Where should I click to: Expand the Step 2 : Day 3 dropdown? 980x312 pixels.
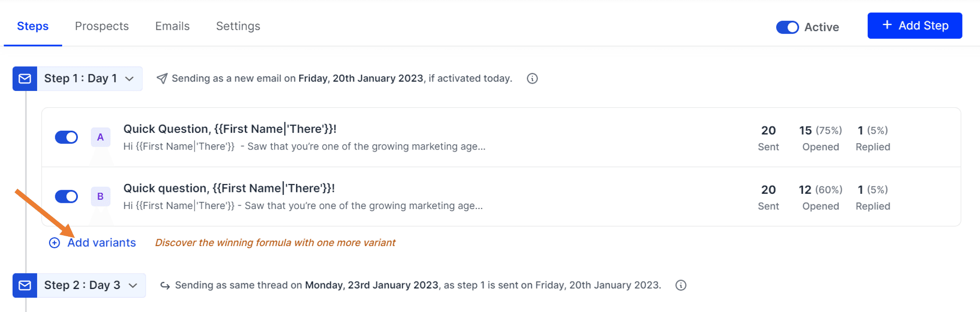click(x=133, y=285)
